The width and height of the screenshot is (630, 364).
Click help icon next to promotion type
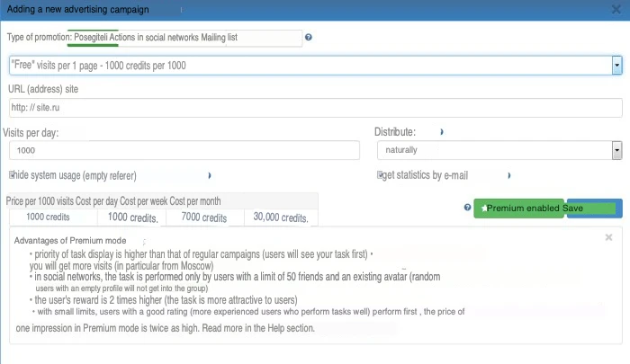309,38
